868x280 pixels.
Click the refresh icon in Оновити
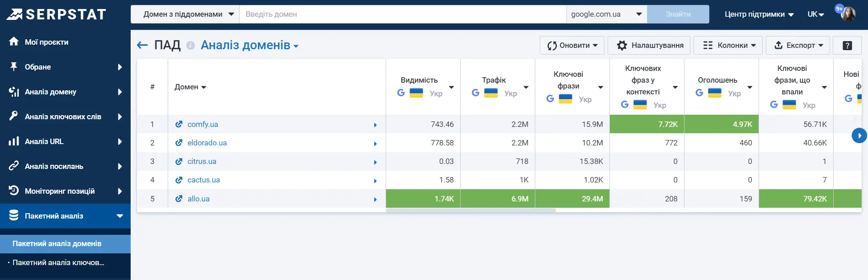pyautogui.click(x=552, y=45)
